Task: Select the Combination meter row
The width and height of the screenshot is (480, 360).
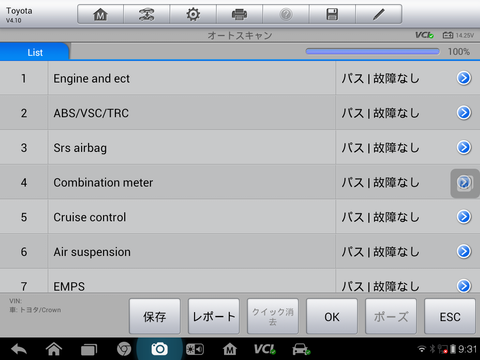Action: [240, 182]
